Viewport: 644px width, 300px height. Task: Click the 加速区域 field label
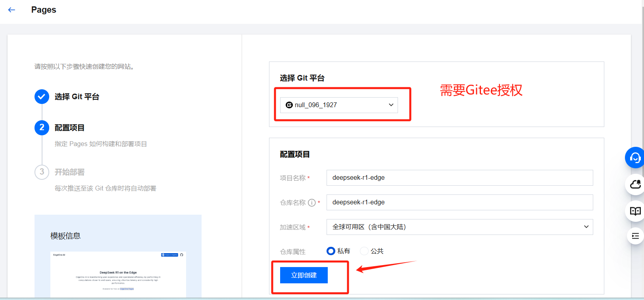293,227
